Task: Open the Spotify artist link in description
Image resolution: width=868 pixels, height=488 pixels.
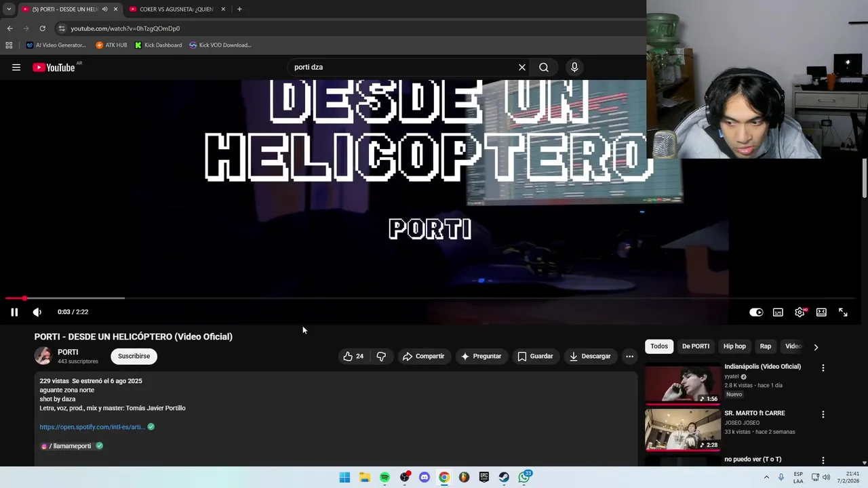Action: coord(92,427)
